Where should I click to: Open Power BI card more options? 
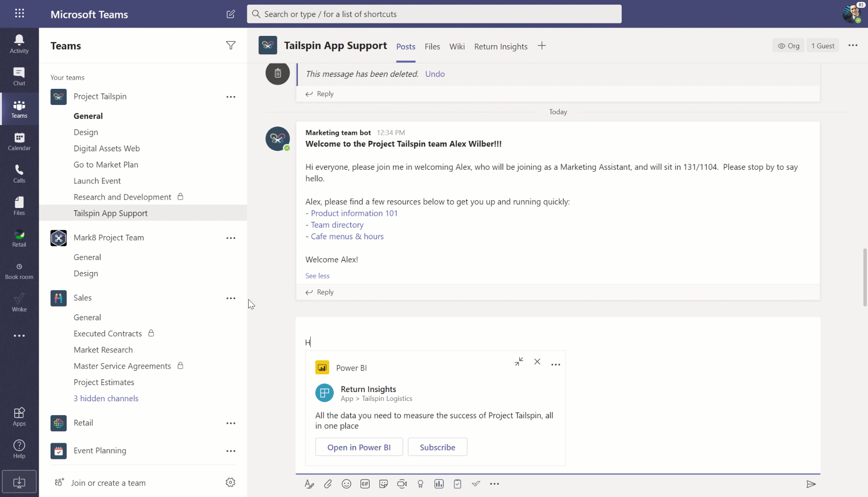click(556, 364)
